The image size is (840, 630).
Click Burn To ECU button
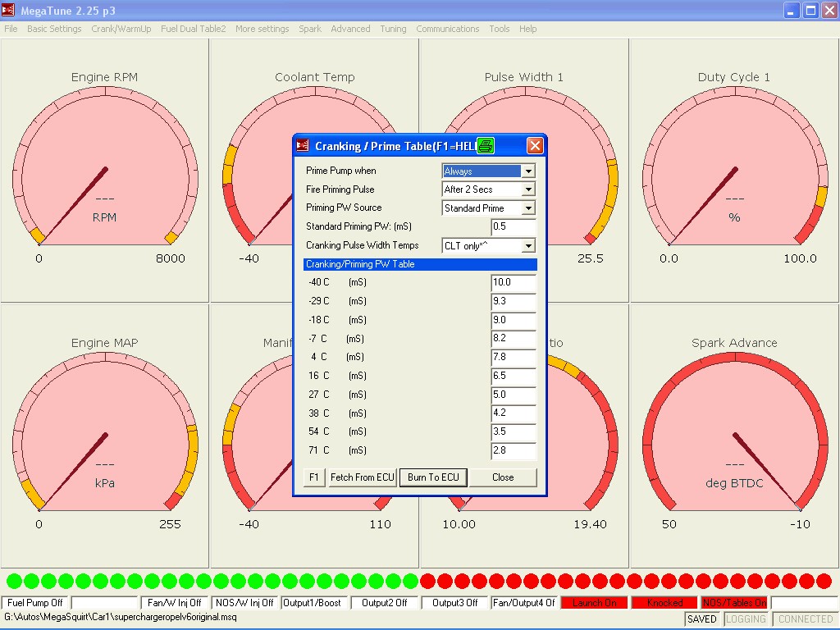433,477
